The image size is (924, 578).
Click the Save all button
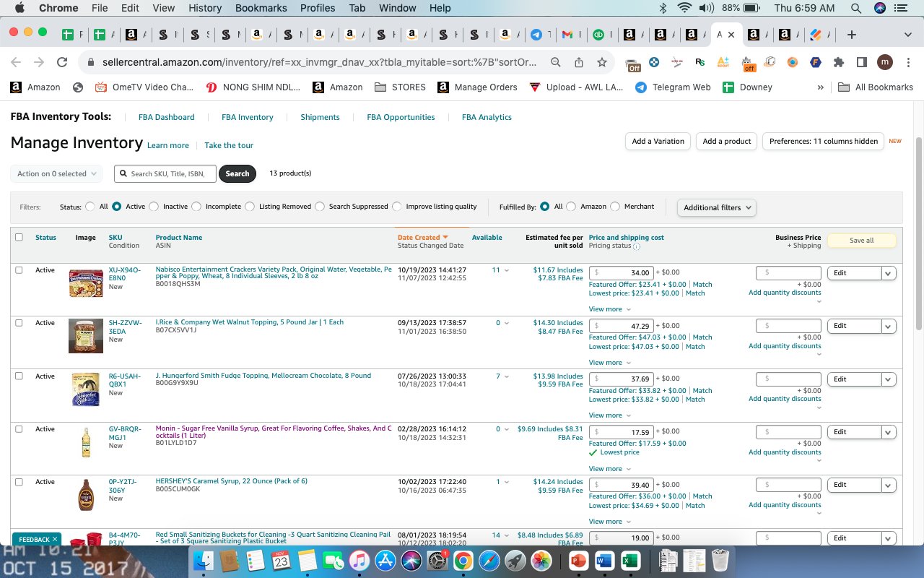coord(861,241)
